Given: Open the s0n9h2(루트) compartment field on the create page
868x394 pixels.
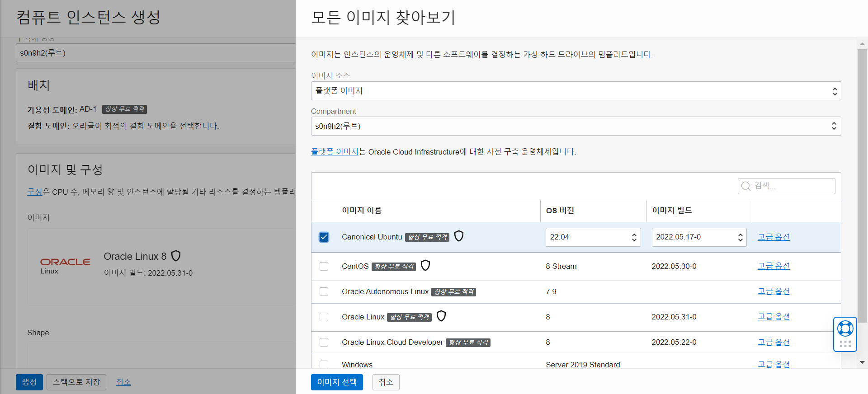Looking at the screenshot, I should [x=156, y=53].
